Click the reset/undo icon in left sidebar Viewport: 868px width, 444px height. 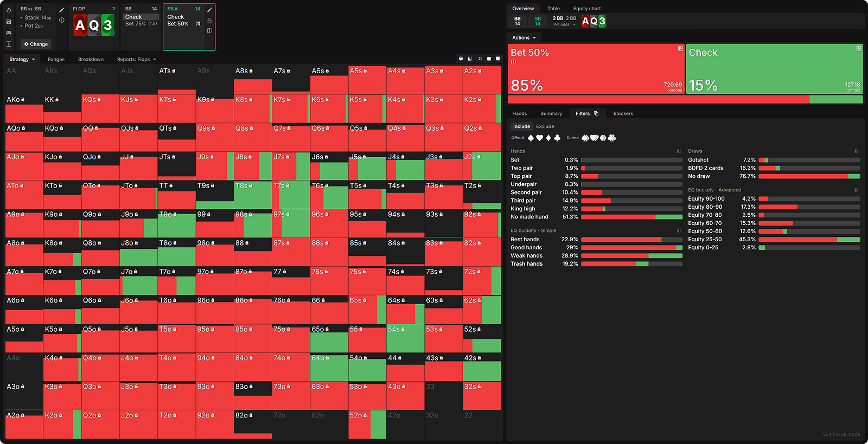[x=9, y=10]
